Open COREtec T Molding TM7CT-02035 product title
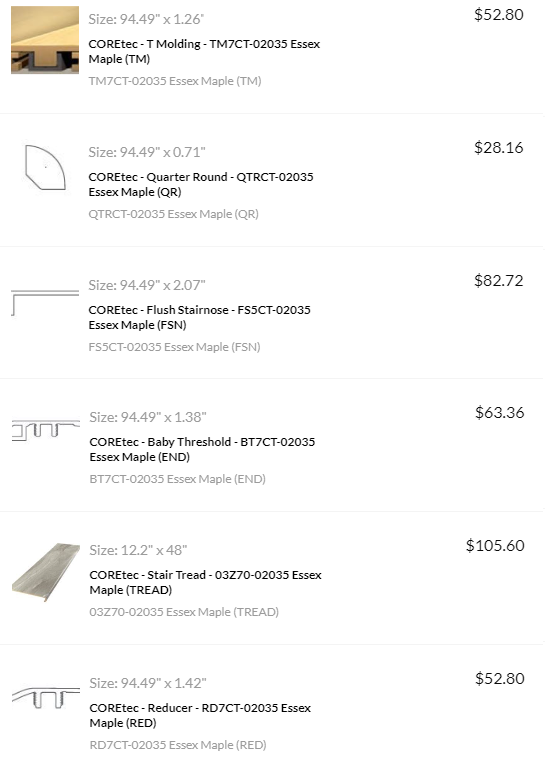545x774 pixels. click(204, 51)
